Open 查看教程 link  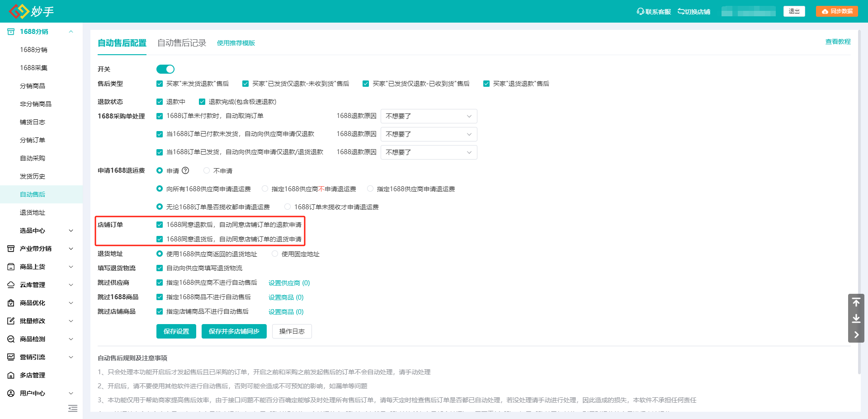[x=838, y=42]
